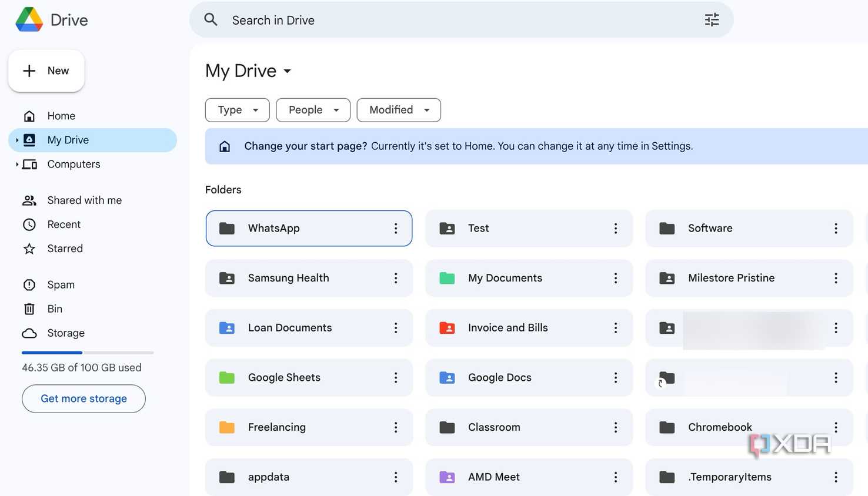Click the start page banner home icon
This screenshot has height=496, width=868.
[225, 146]
